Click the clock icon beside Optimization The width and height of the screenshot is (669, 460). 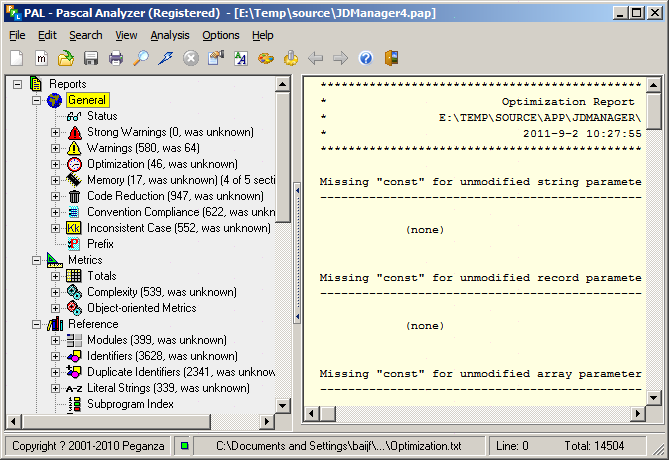pos(74,164)
